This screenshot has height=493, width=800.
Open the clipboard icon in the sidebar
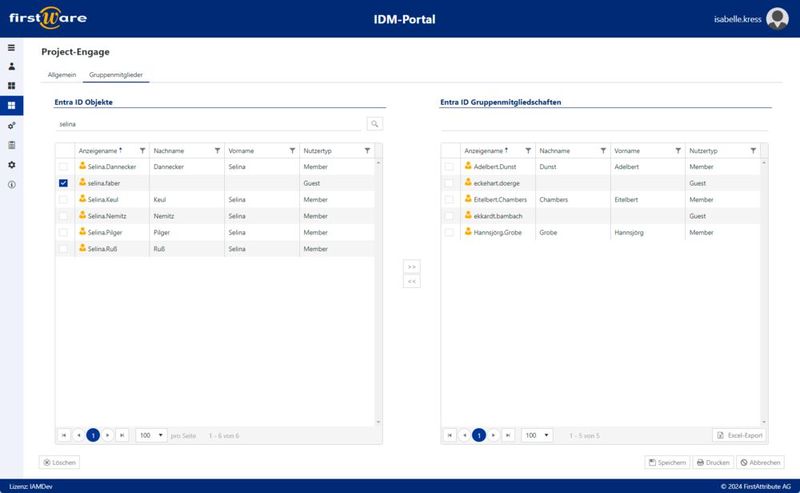[x=11, y=145]
